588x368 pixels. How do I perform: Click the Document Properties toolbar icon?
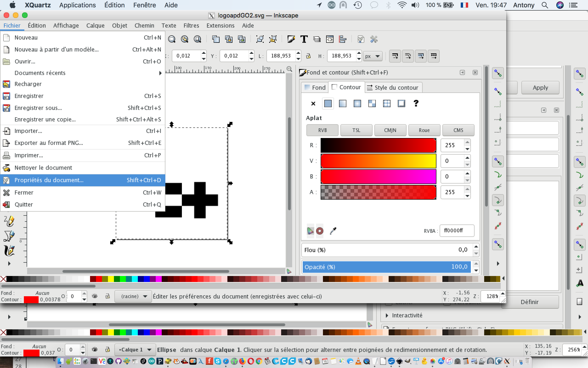[x=361, y=39]
